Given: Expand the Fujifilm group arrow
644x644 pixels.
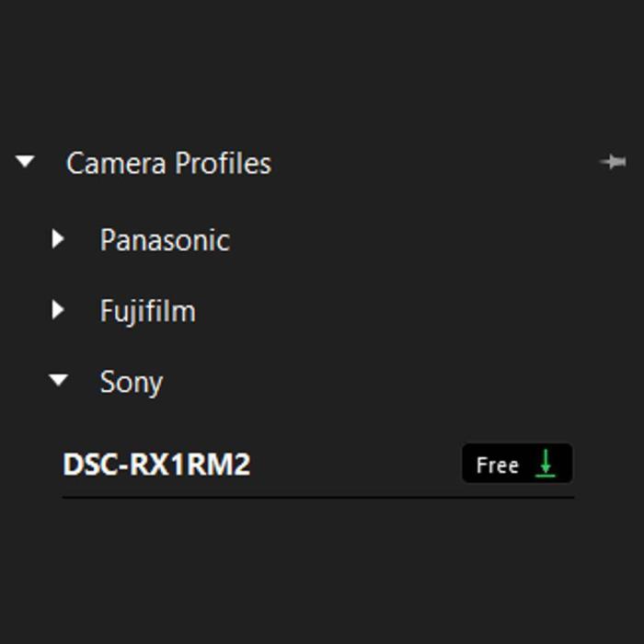Looking at the screenshot, I should click(x=59, y=310).
